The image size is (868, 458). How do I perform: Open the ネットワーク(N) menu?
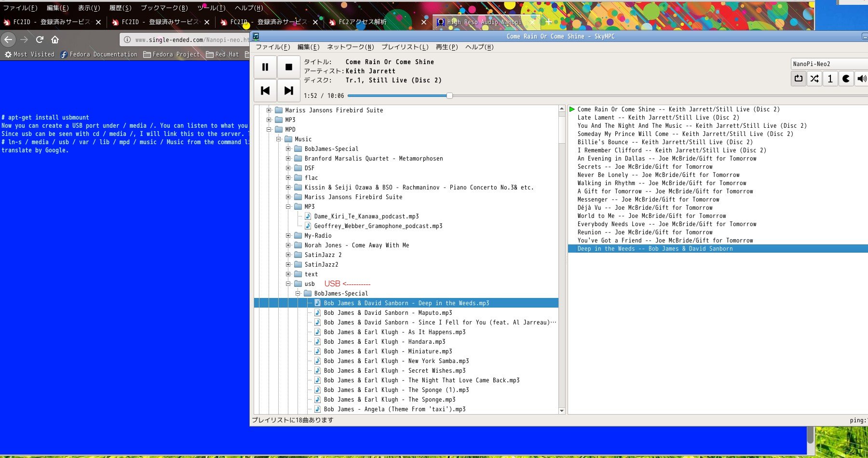(350, 47)
